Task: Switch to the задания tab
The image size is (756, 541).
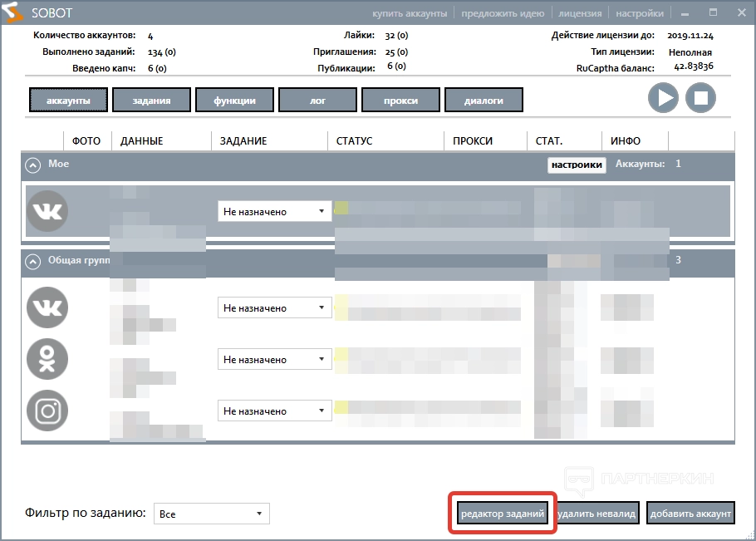Action: pos(151,101)
